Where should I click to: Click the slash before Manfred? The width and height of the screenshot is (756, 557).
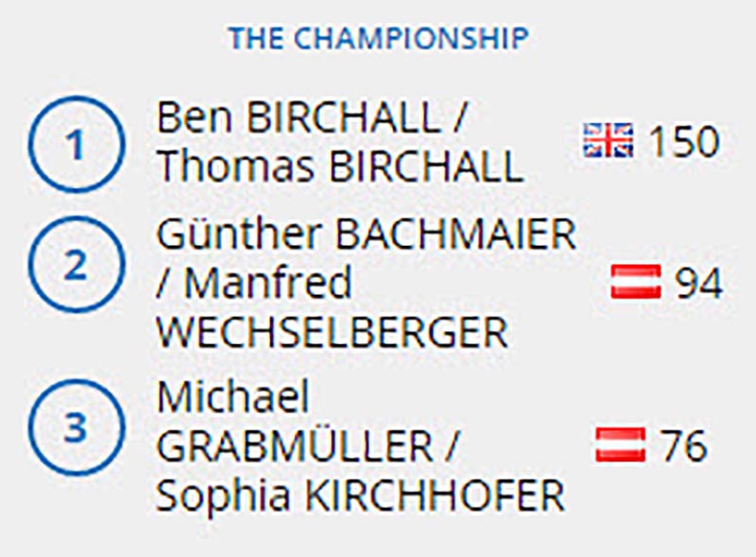click(163, 284)
